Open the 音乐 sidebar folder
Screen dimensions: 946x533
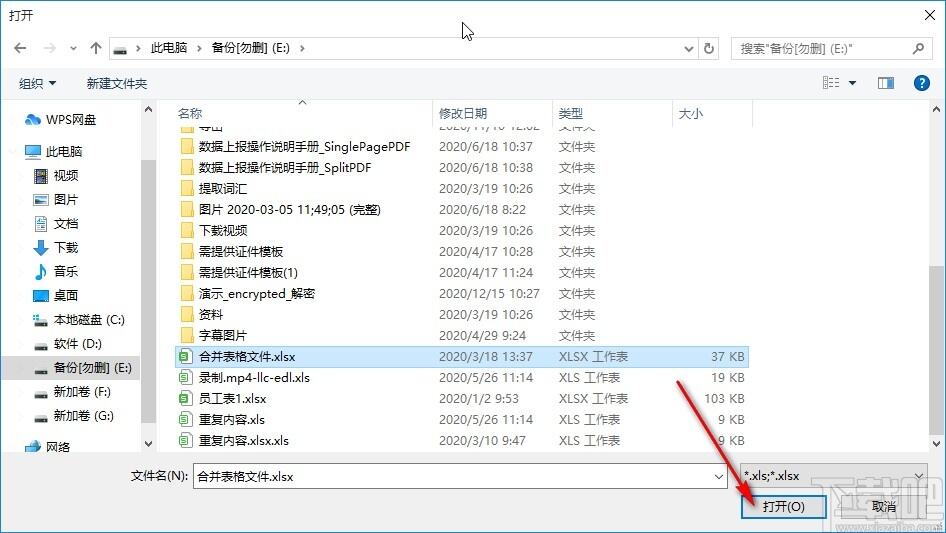coord(56,272)
